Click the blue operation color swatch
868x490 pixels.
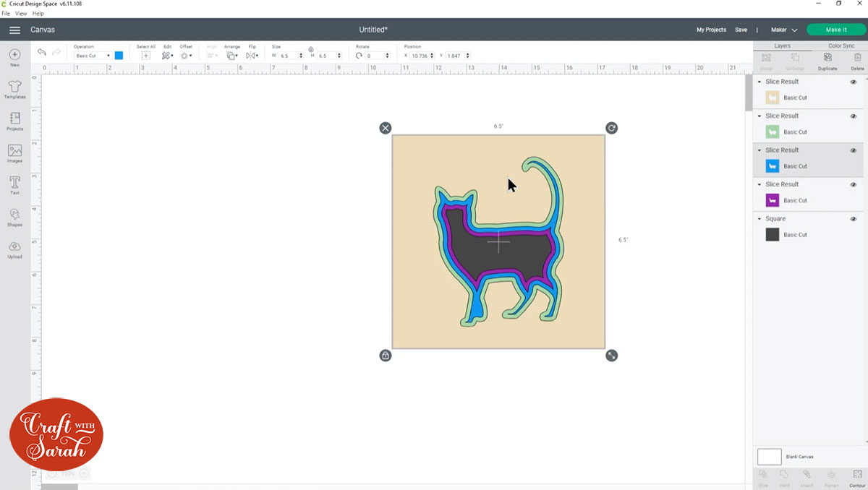[x=119, y=56]
